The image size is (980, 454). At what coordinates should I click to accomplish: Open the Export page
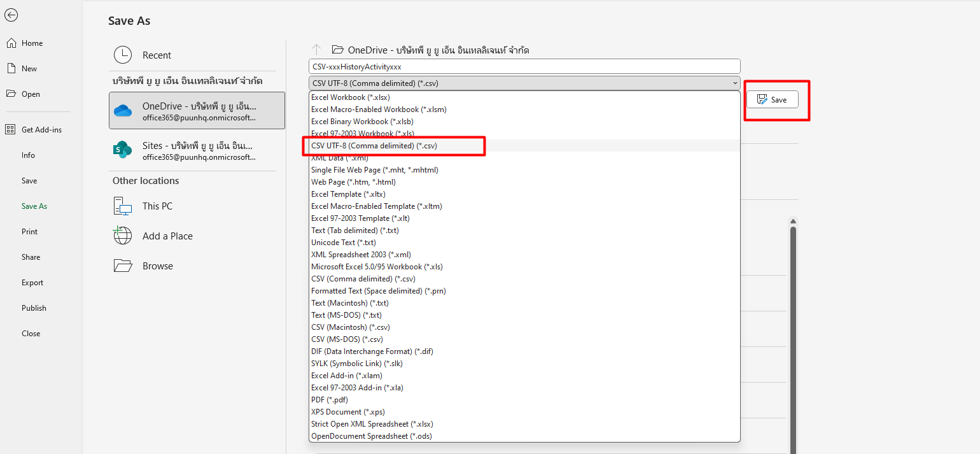(x=32, y=283)
